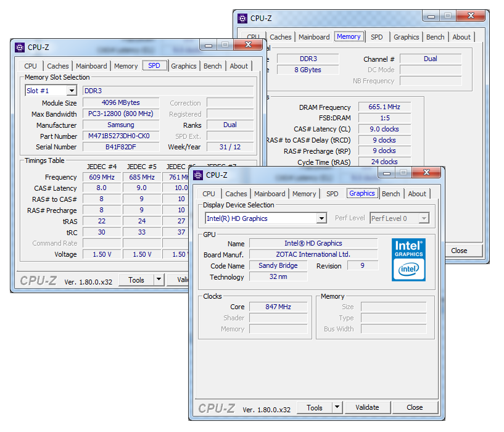Screen dimensions: 504x432
Task: Open the Caches tab in SPD window
Action: pos(58,66)
